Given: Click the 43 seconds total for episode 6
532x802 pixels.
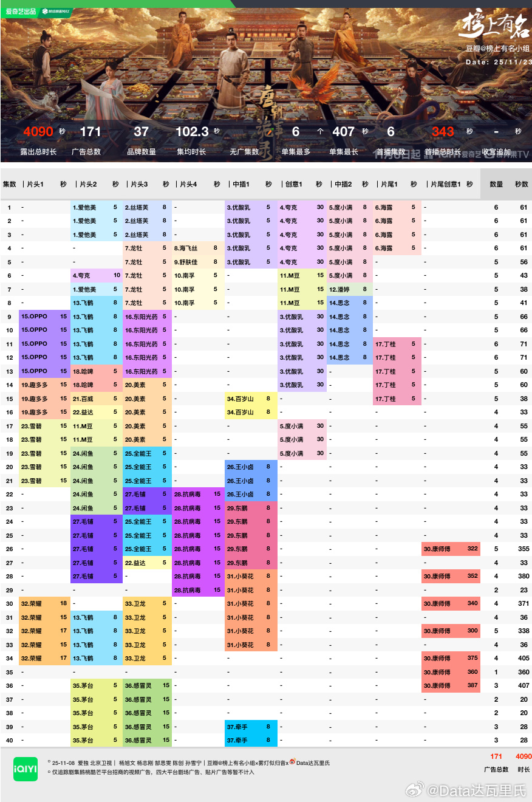Looking at the screenshot, I should coord(523,276).
